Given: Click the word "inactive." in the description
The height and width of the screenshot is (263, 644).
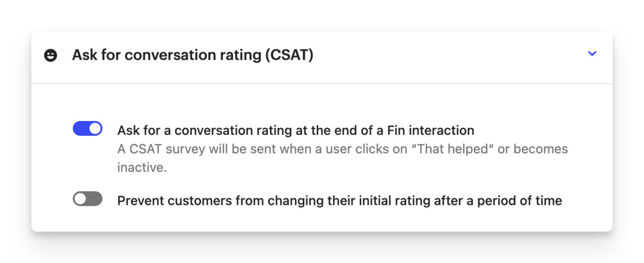Looking at the screenshot, I should click(142, 167).
